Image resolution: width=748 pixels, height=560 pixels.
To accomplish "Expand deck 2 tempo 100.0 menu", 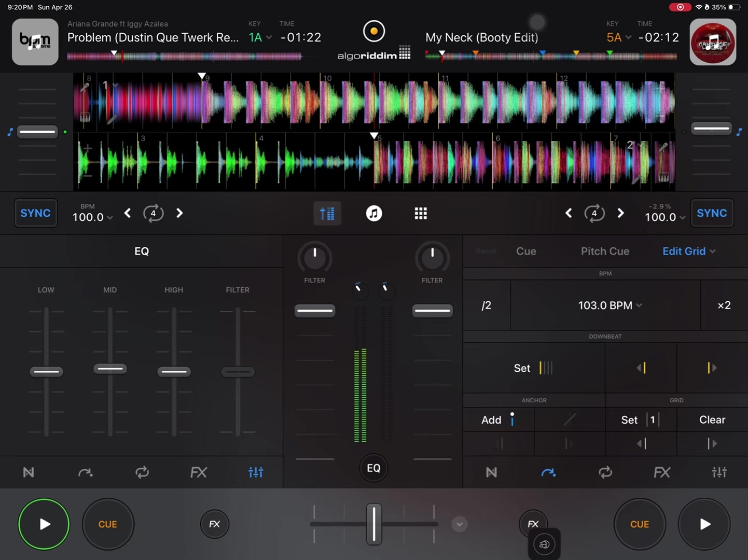I will pyautogui.click(x=665, y=217).
